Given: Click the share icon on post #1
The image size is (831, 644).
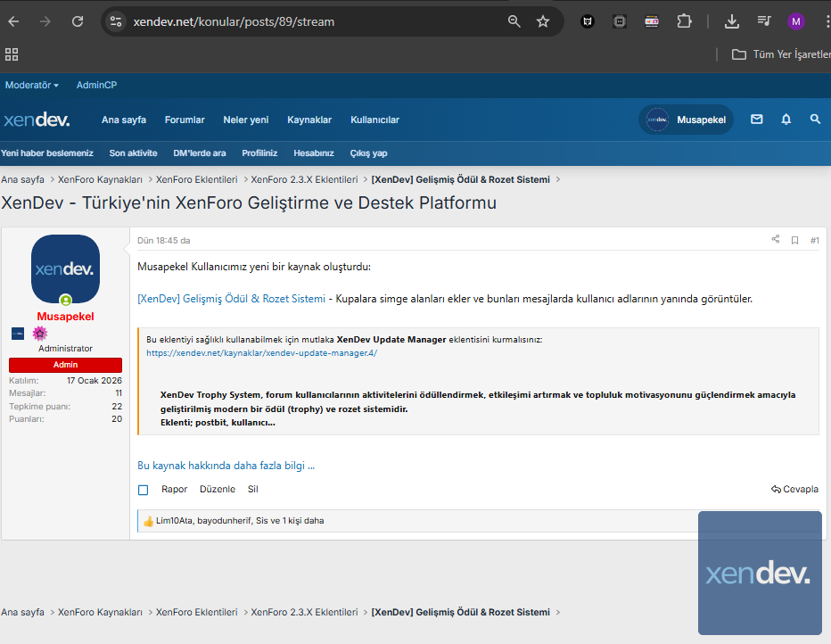Looking at the screenshot, I should pos(776,239).
